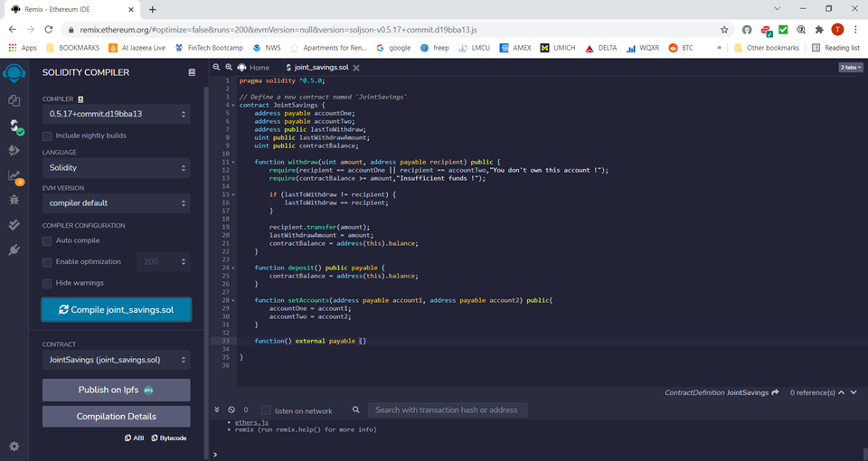Open the Al Jazeera Live bookmark
Viewport: 868px width, 461px height.
[137, 48]
